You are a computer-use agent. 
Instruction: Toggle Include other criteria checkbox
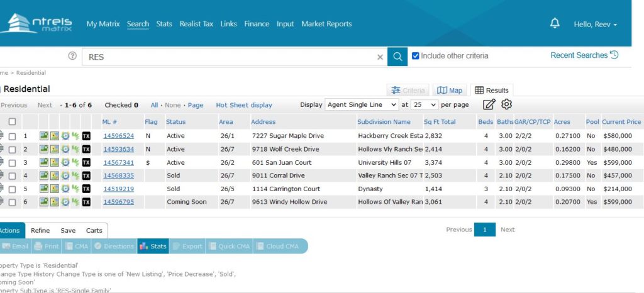click(x=415, y=55)
